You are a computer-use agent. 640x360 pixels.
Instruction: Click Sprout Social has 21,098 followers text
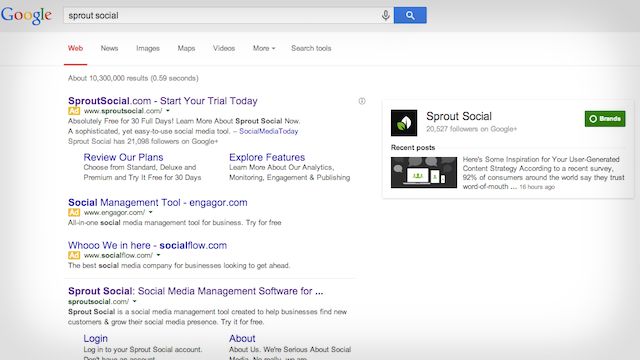pos(143,141)
